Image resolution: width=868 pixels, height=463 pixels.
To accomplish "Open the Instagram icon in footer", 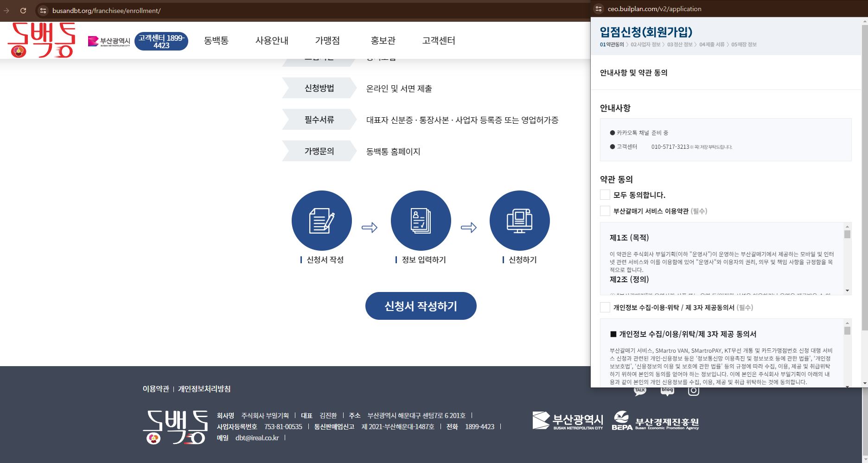I will coord(694,390).
